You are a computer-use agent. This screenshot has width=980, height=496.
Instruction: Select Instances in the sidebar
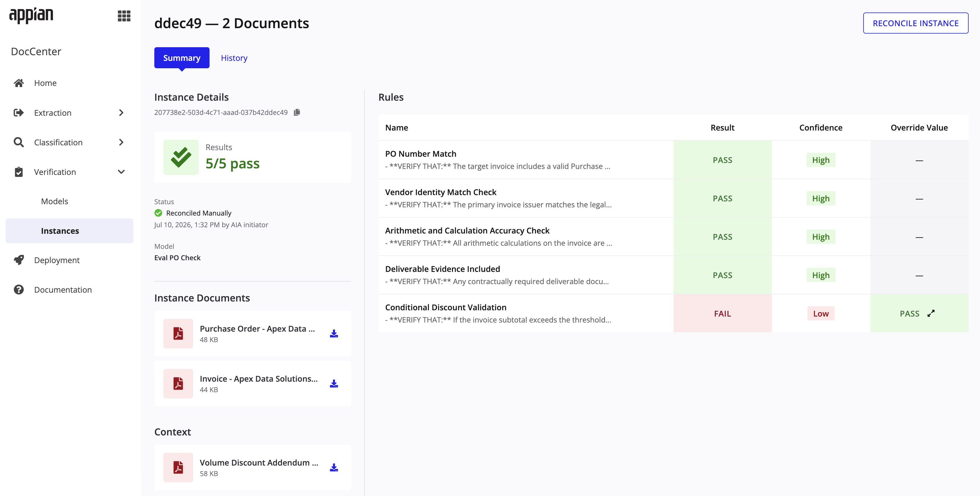[69, 231]
